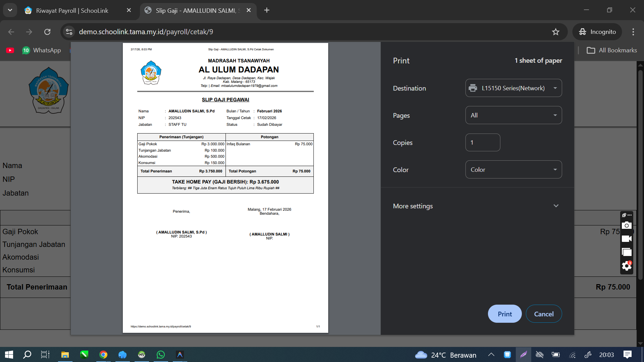Navigate back in the browser
Image resolution: width=644 pixels, height=362 pixels.
(11, 32)
